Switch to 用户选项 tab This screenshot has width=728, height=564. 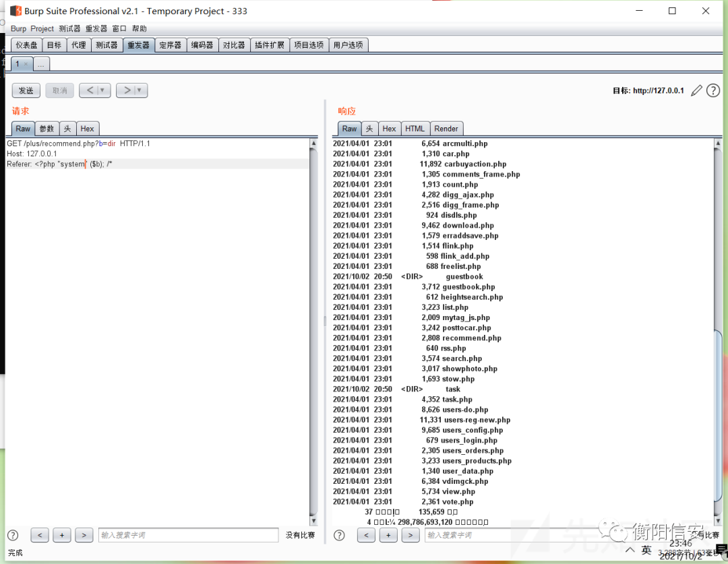(x=348, y=45)
